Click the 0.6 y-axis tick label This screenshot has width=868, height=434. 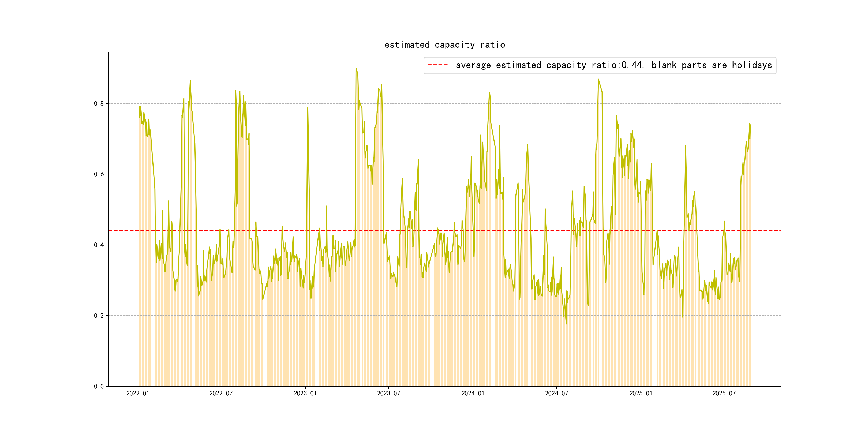click(x=99, y=174)
